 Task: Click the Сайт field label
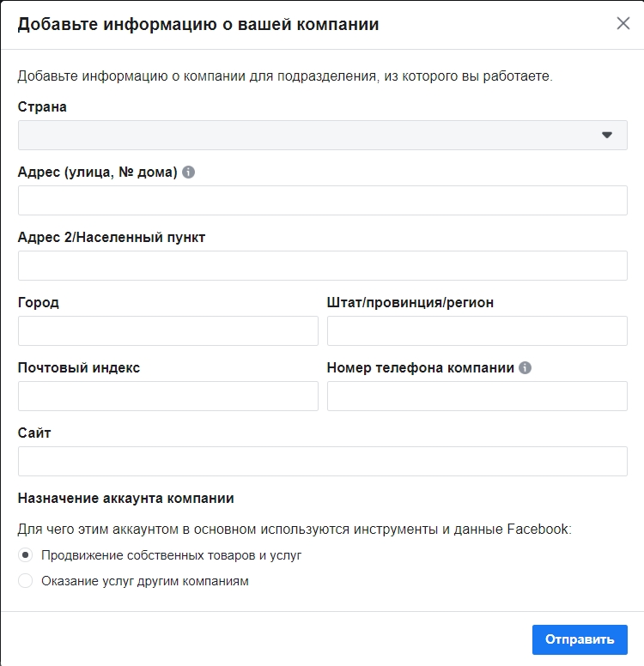coord(34,433)
